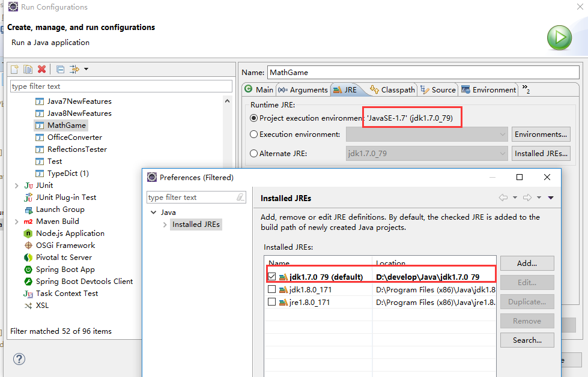Create a new launch configuration
This screenshot has width=588, height=377.
coord(14,69)
